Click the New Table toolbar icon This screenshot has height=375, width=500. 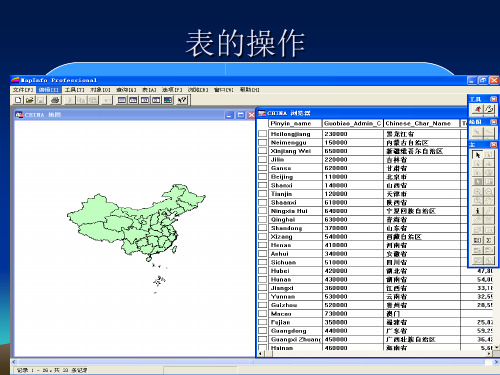[19, 100]
